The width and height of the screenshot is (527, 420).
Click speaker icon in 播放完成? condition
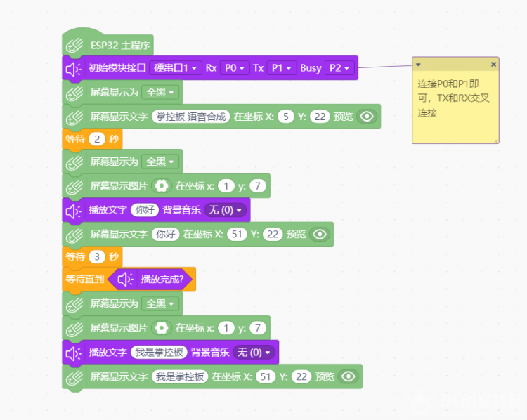[125, 280]
